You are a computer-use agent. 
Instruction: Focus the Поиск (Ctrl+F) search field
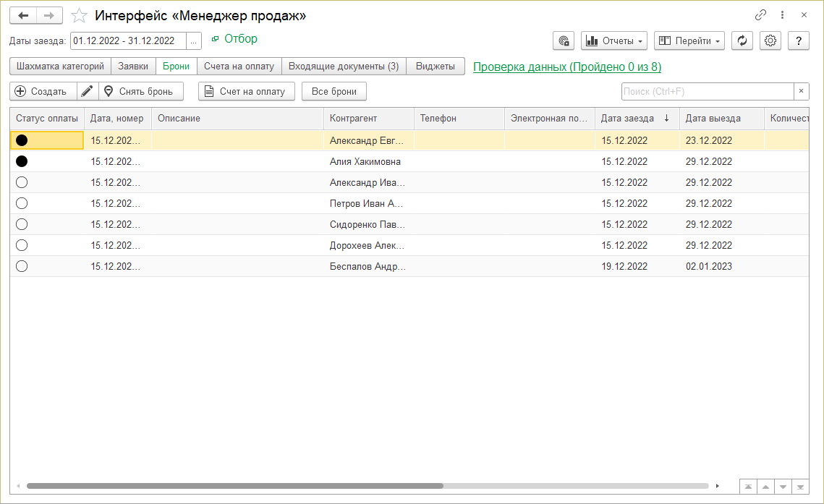click(708, 91)
